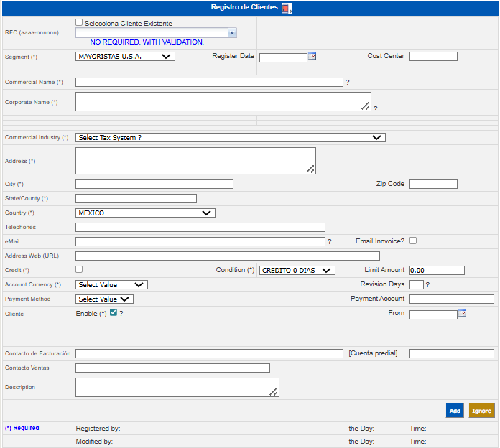Open the Country dropdown showing MEXICO
The width and height of the screenshot is (500, 448).
click(145, 213)
